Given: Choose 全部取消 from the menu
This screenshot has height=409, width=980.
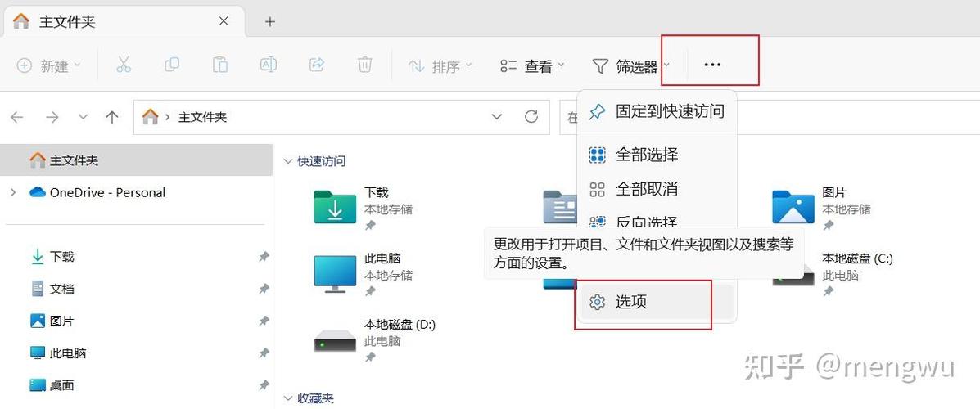Looking at the screenshot, I should click(x=657, y=189).
